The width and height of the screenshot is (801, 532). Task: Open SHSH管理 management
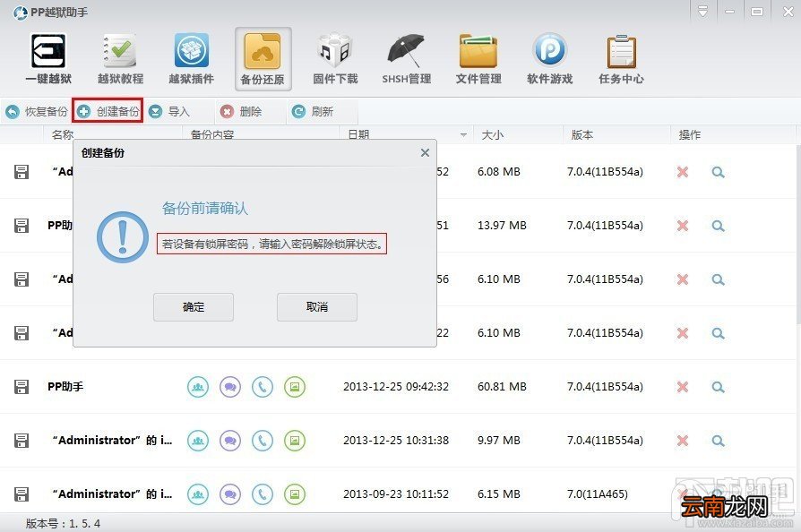[407, 59]
